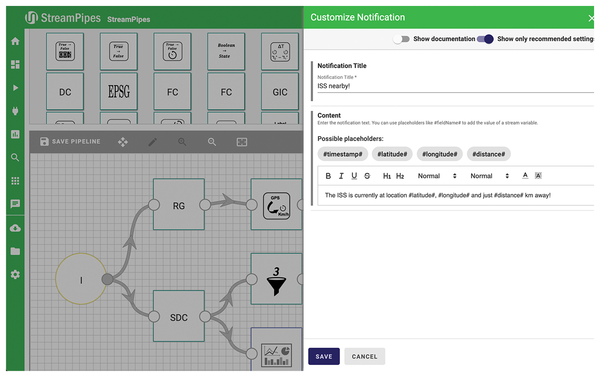The image size is (600, 377).
Task: Click Save Pipeline in editor toolbar
Action: point(70,142)
